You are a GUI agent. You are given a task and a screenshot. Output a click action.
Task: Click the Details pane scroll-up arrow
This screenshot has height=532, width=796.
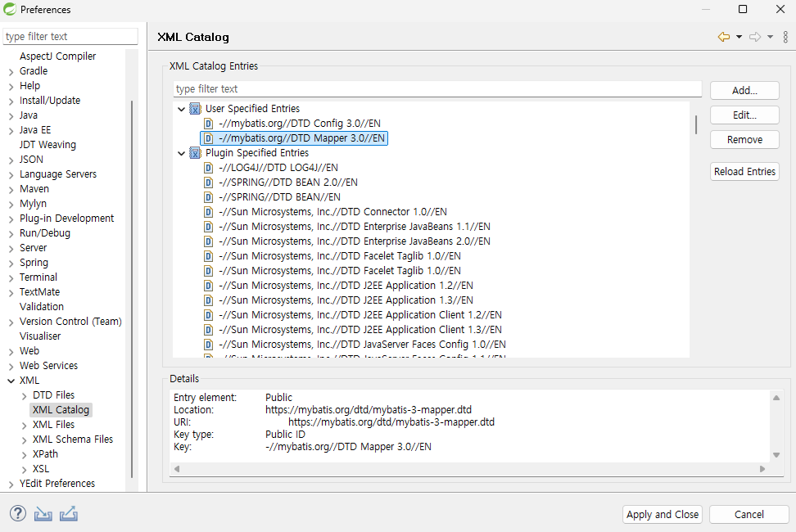(x=776, y=398)
